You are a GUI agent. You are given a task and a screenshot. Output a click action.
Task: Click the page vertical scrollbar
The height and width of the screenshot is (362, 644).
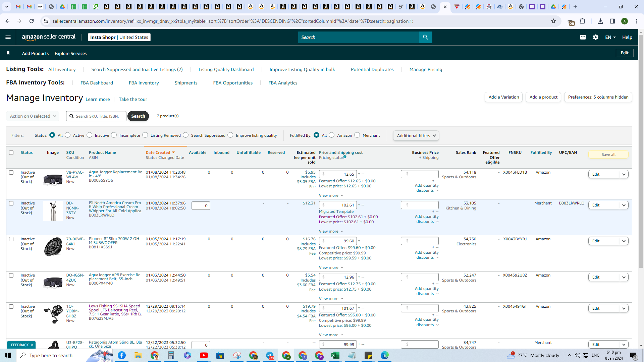pos(641,151)
